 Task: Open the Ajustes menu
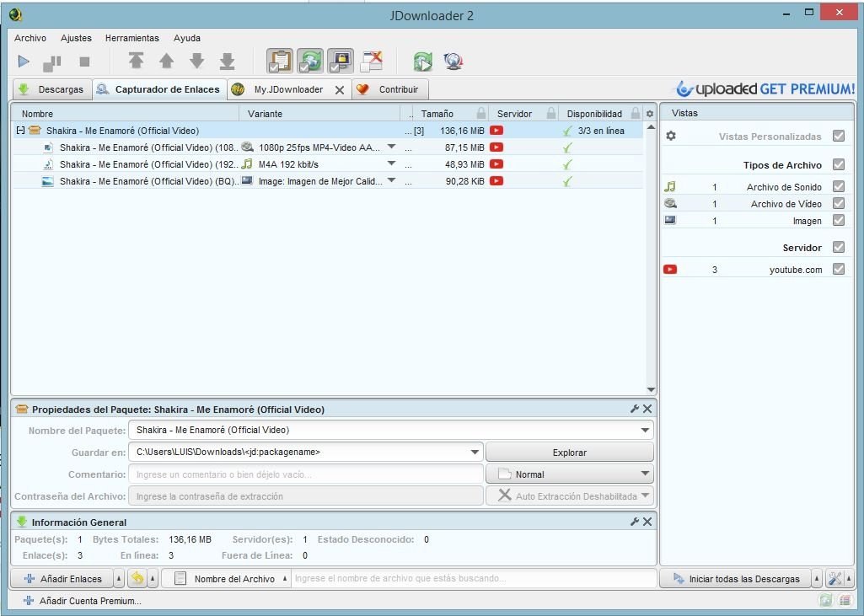(76, 38)
